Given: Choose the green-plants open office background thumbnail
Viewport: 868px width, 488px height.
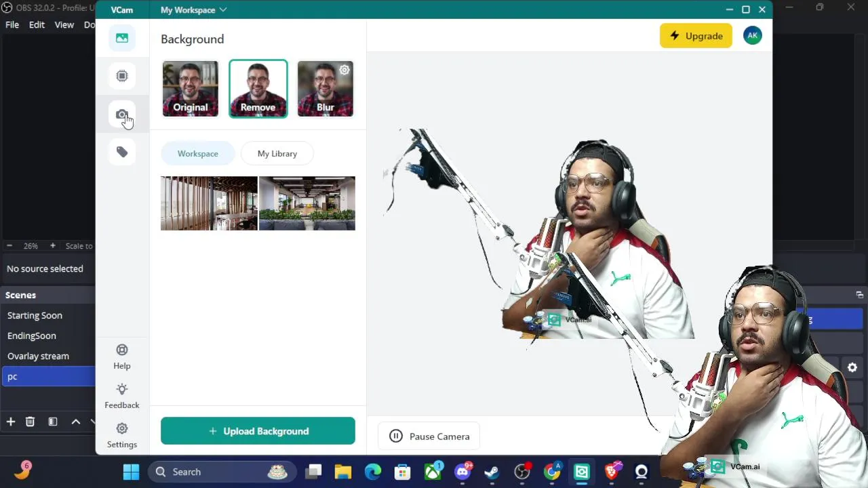Looking at the screenshot, I should coord(307,203).
